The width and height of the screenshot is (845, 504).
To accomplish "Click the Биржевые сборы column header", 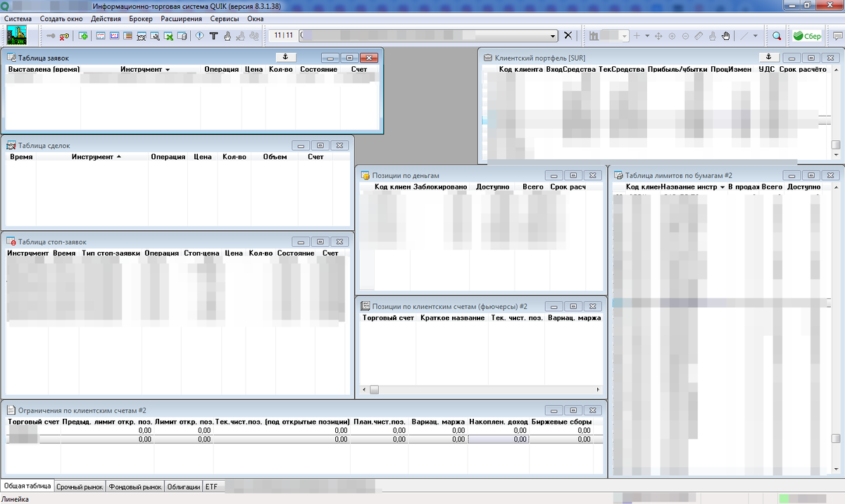I will tap(561, 422).
